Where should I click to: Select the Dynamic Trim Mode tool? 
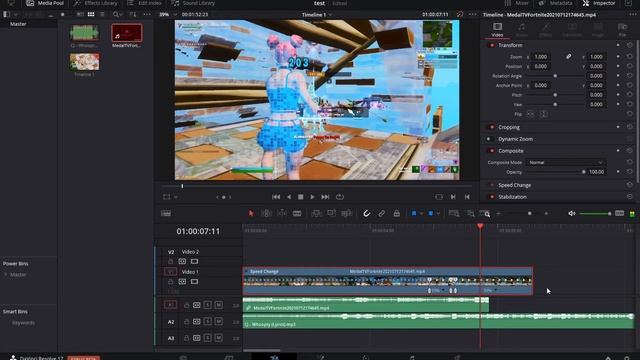(x=282, y=213)
